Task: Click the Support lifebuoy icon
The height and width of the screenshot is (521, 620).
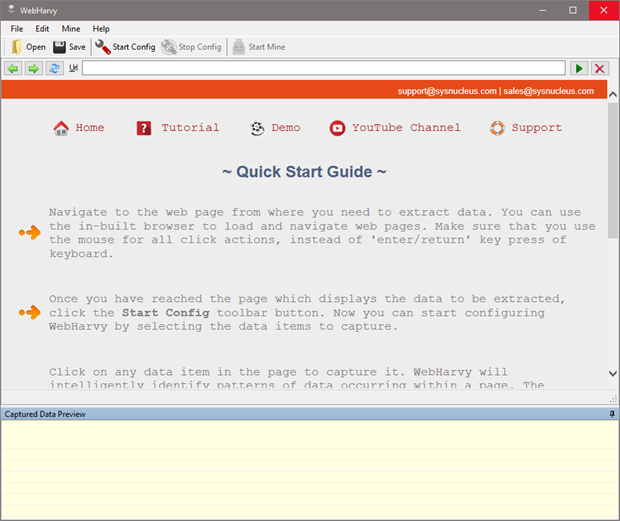Action: click(497, 128)
